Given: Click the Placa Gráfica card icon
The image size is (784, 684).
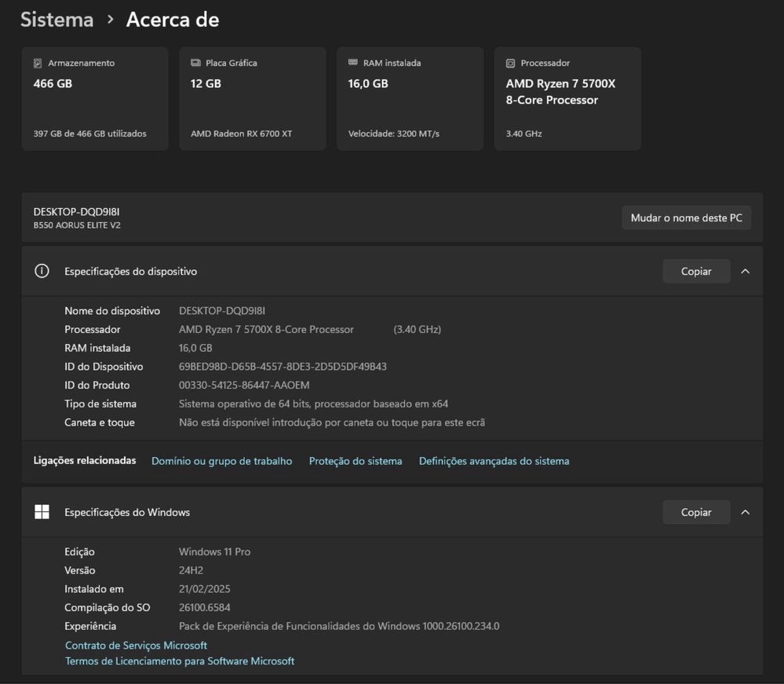Looking at the screenshot, I should point(195,63).
